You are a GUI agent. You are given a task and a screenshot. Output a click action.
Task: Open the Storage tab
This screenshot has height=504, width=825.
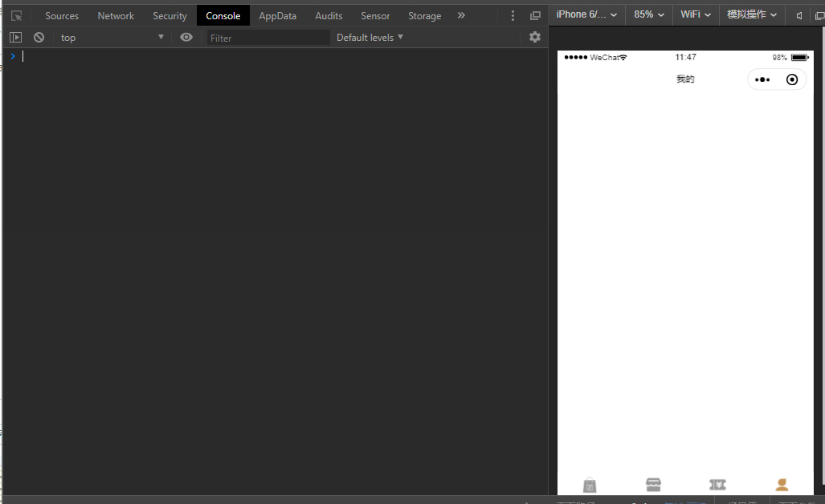point(425,16)
